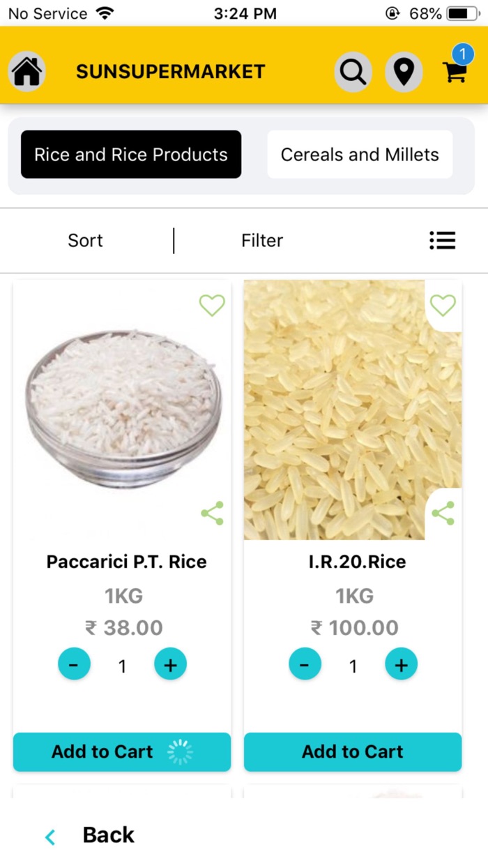Open the home screen via the home icon

tap(26, 70)
